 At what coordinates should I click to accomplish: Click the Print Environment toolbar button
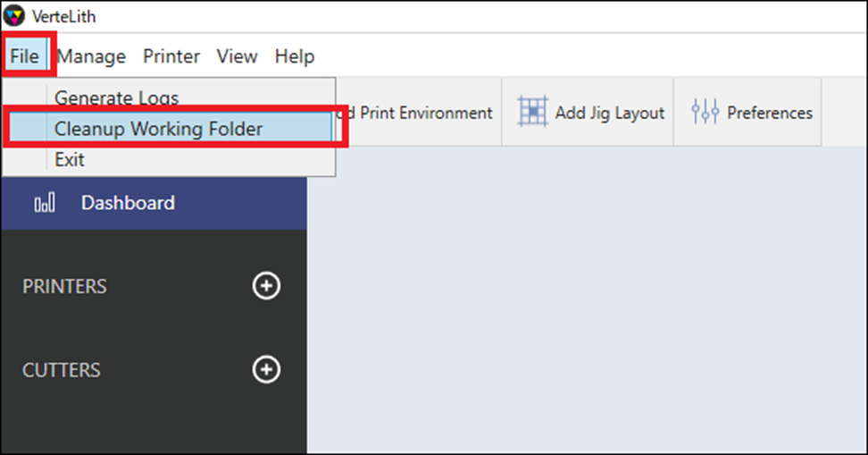click(419, 113)
